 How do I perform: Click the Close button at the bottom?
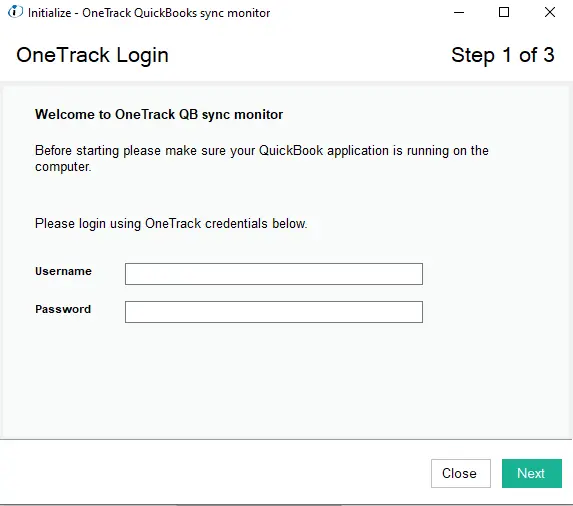460,473
